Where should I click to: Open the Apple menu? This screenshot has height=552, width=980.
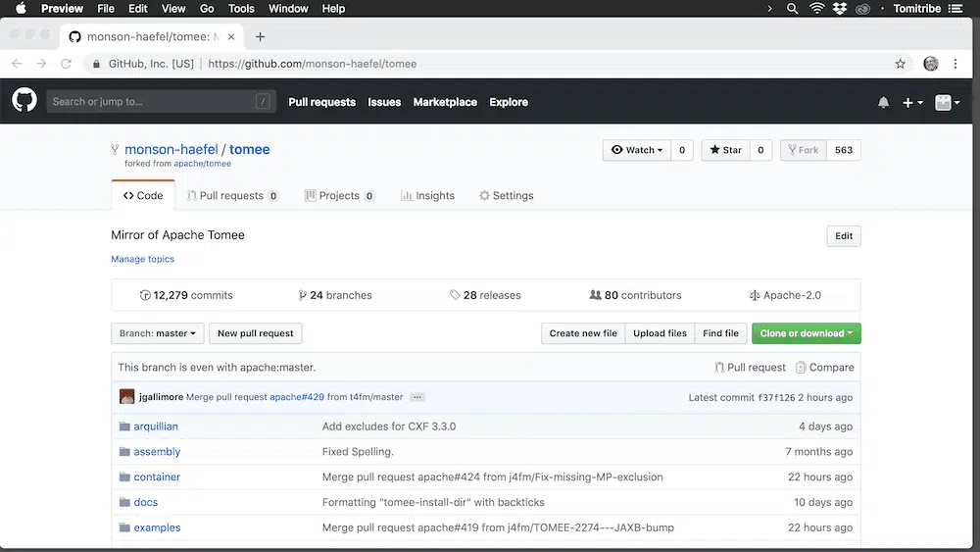21,9
